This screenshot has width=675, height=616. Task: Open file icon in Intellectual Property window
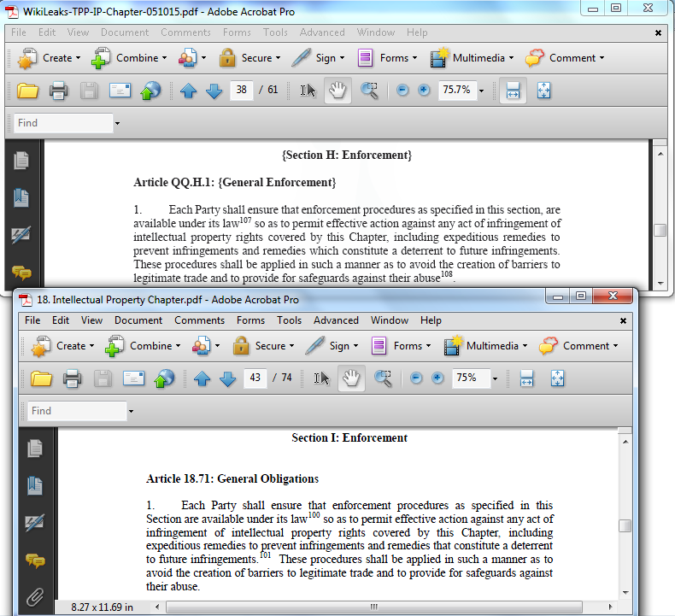coord(41,378)
